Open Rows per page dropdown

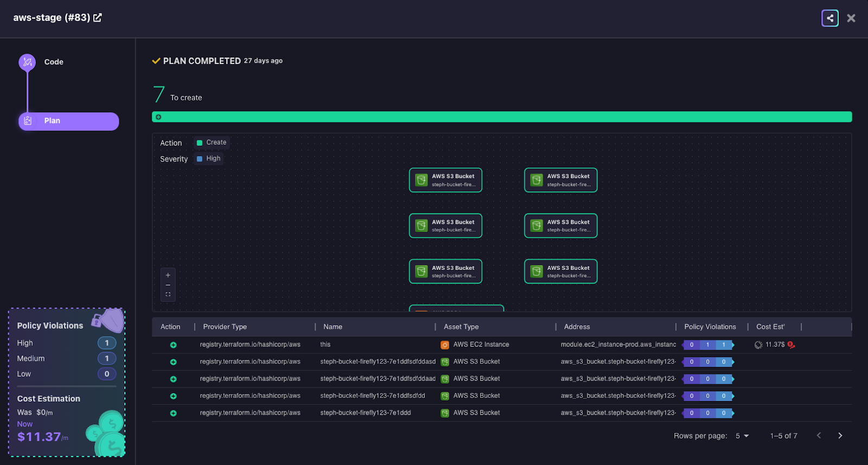point(742,436)
